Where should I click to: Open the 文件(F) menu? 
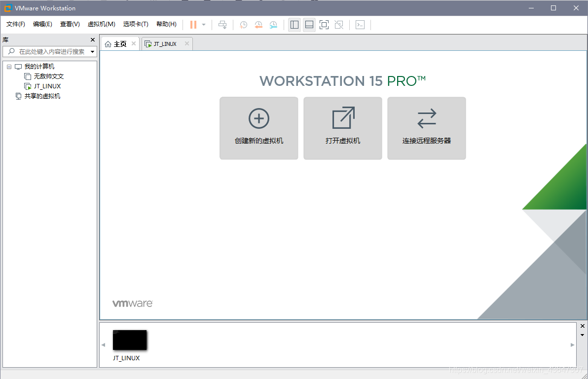(x=16, y=24)
